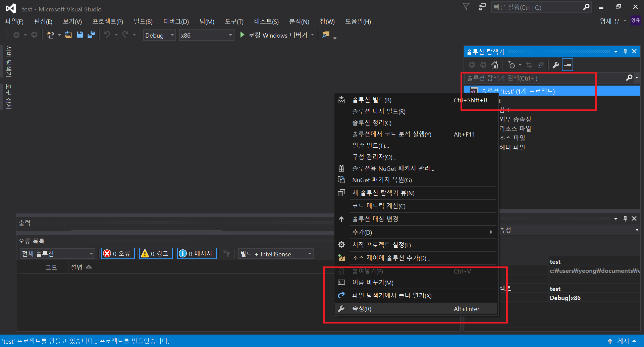
Task: Open the 전체 솔루션 scope dropdown
Action: (x=57, y=254)
